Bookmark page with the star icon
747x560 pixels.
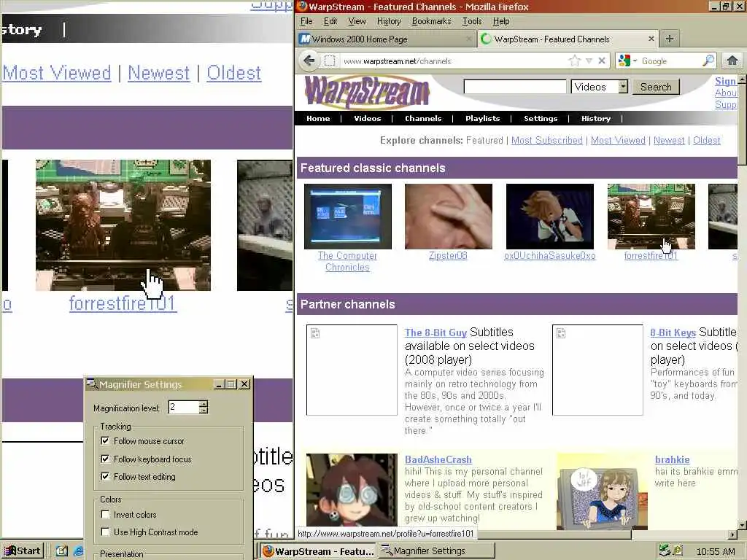[x=575, y=61]
